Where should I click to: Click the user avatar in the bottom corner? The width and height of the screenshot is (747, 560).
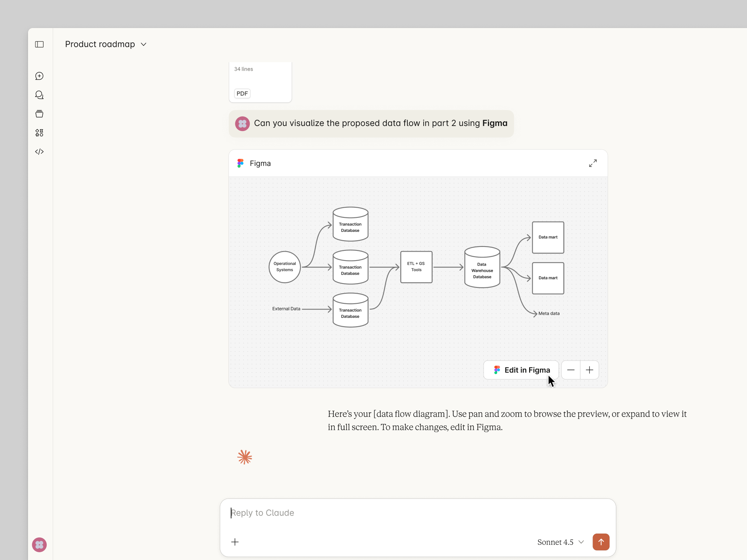(x=39, y=544)
